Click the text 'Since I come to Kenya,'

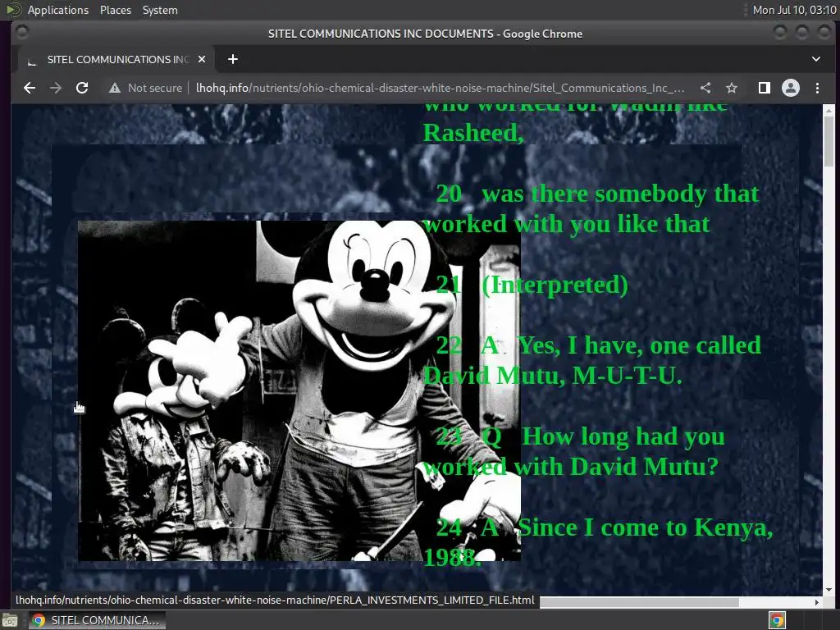point(645,527)
